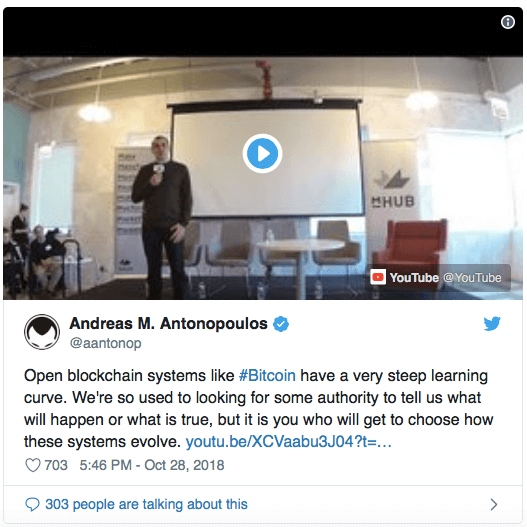Image resolution: width=527 pixels, height=527 pixels.
Task: Open the @aantonop handle
Action: [106, 343]
